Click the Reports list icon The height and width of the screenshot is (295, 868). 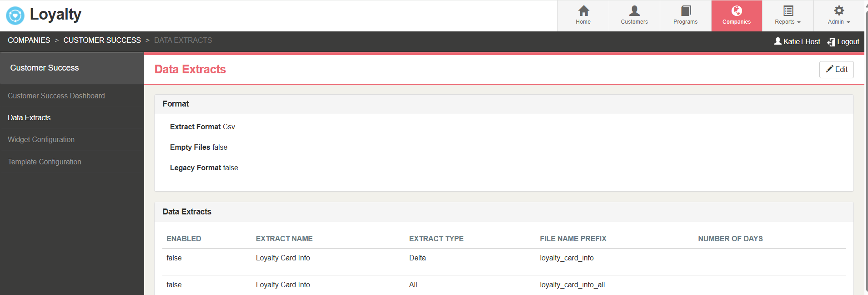(788, 11)
